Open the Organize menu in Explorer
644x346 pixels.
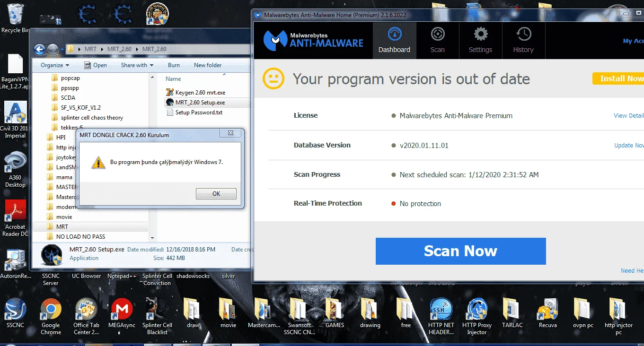tap(55, 65)
